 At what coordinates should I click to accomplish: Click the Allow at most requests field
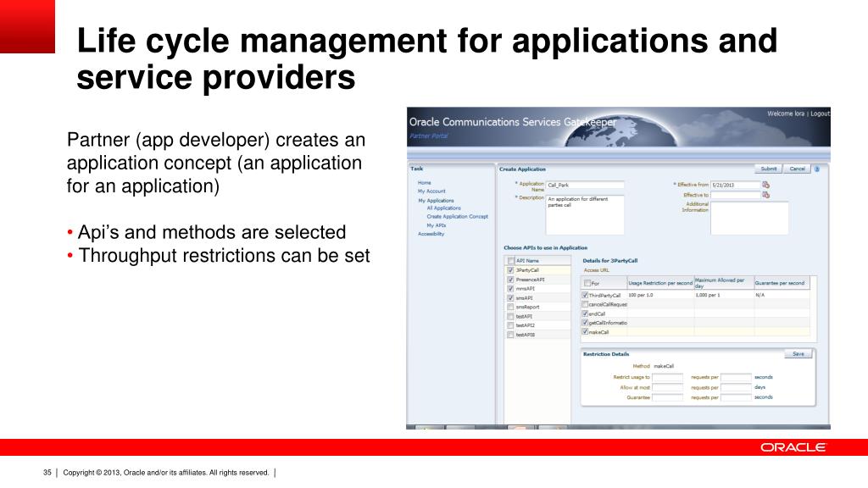click(x=668, y=387)
